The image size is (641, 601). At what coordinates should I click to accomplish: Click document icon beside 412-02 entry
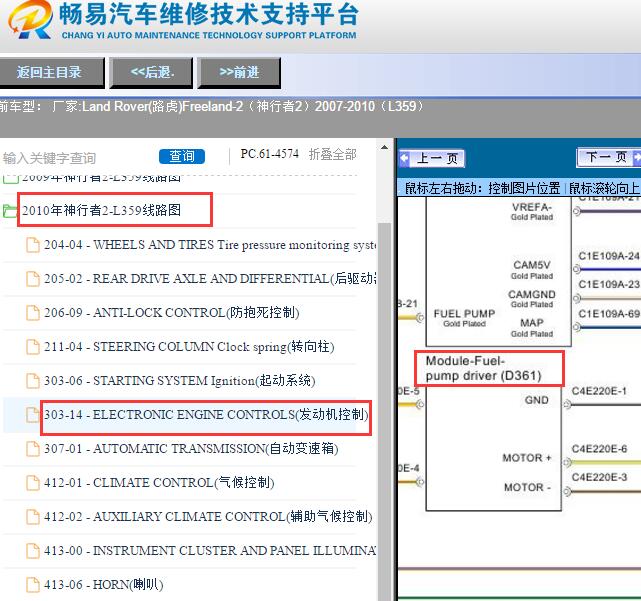point(33,516)
